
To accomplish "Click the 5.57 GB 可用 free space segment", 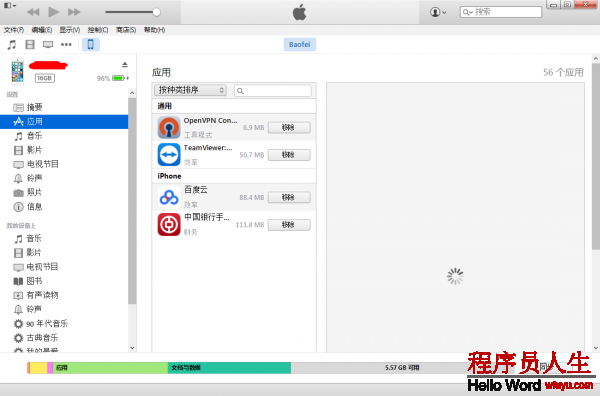I will tap(402, 368).
